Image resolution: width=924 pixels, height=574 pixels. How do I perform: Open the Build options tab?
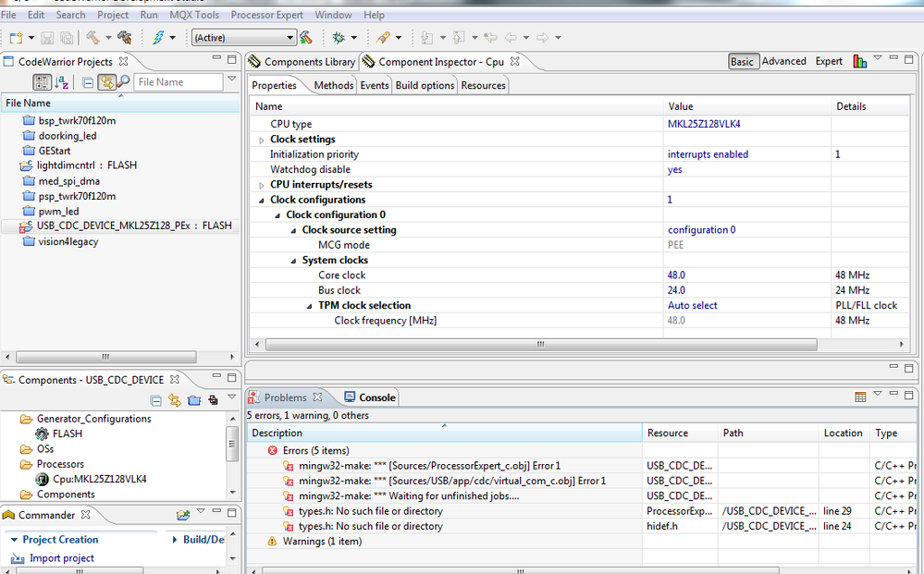click(425, 85)
